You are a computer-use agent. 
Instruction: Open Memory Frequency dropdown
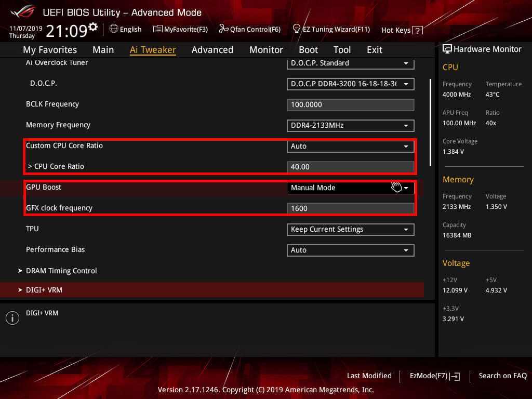pyautogui.click(x=351, y=126)
